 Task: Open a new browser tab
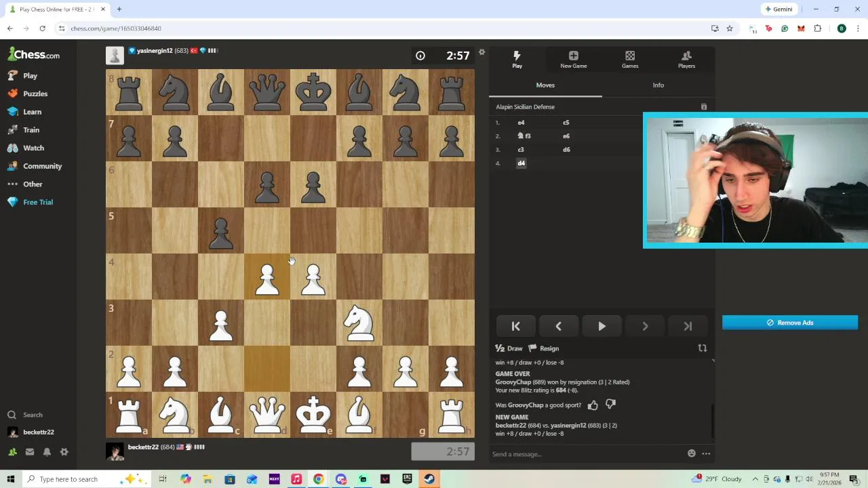[x=119, y=9]
